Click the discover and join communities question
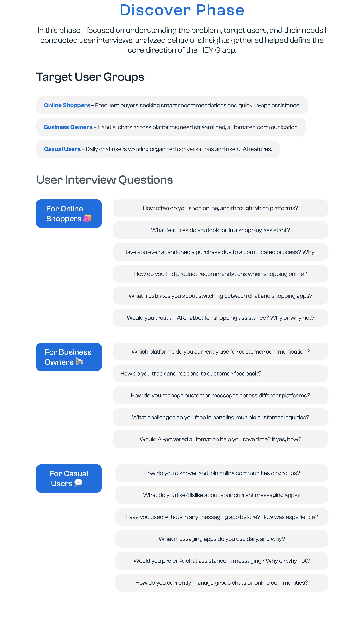The height and width of the screenshot is (617, 364). pos(221,473)
